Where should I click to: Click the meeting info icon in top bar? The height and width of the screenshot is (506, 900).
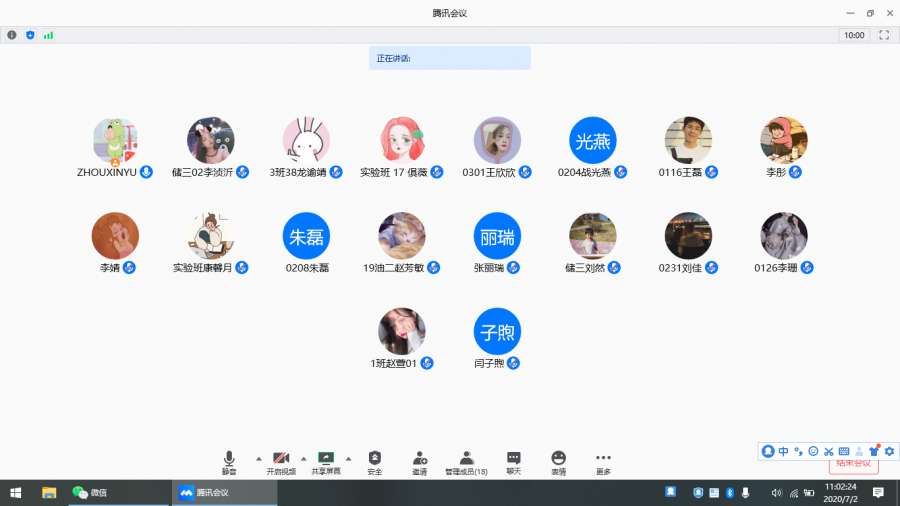pyautogui.click(x=12, y=35)
